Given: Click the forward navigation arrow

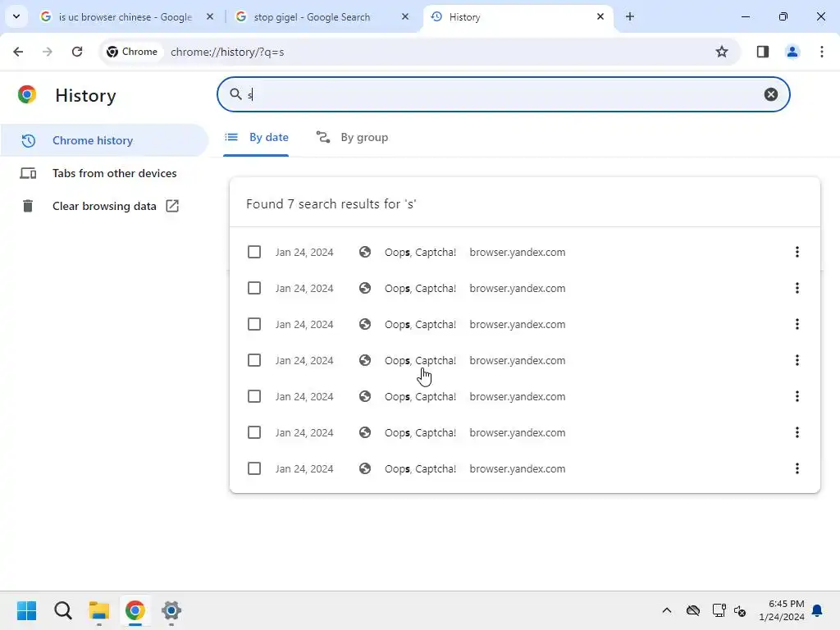Looking at the screenshot, I should click(48, 52).
